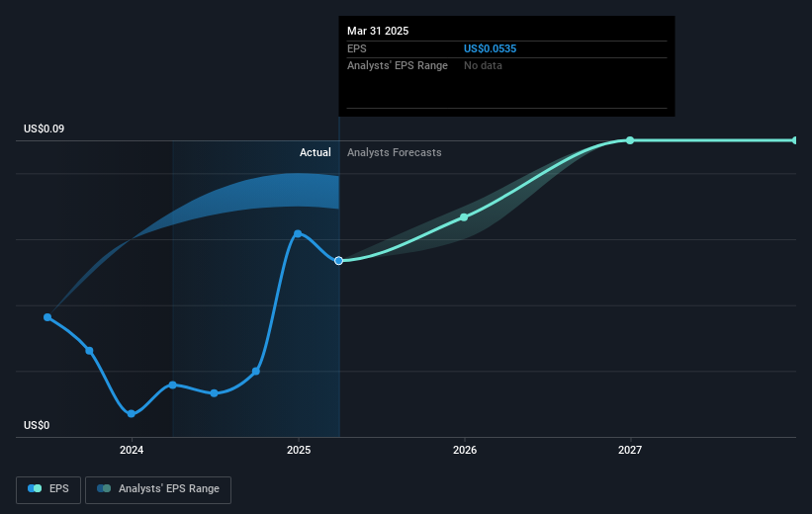812x514 pixels.
Task: Click the Analysts' EPS Range legend color icon
Action: [x=104, y=488]
